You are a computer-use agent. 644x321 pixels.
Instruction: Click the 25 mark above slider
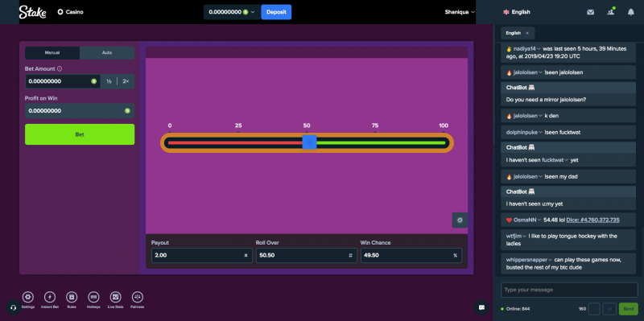(x=238, y=126)
